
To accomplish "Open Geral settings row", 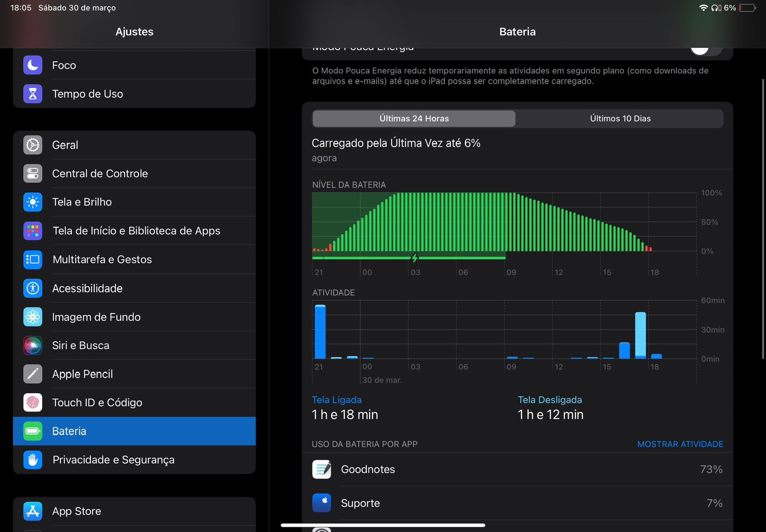I will [x=135, y=145].
